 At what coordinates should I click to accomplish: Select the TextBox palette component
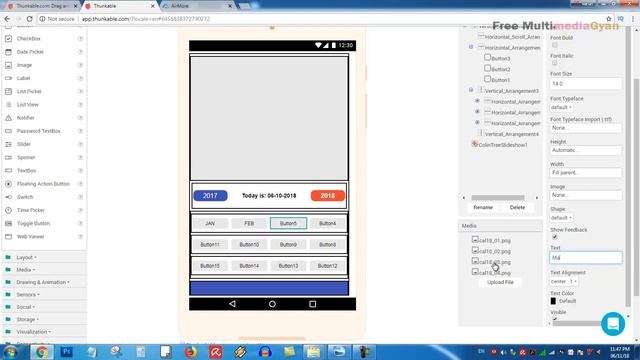tap(26, 171)
